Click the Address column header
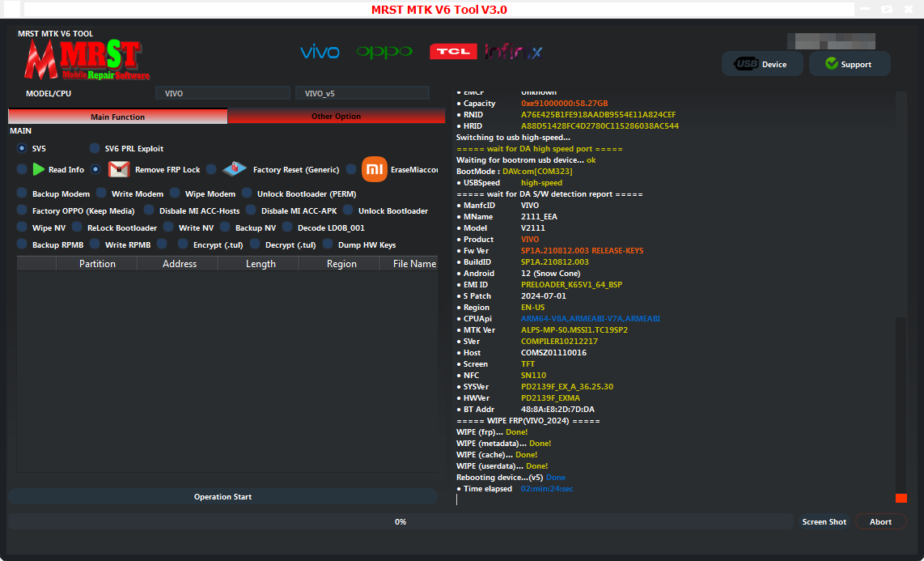Image resolution: width=924 pixels, height=561 pixels. pos(179,263)
